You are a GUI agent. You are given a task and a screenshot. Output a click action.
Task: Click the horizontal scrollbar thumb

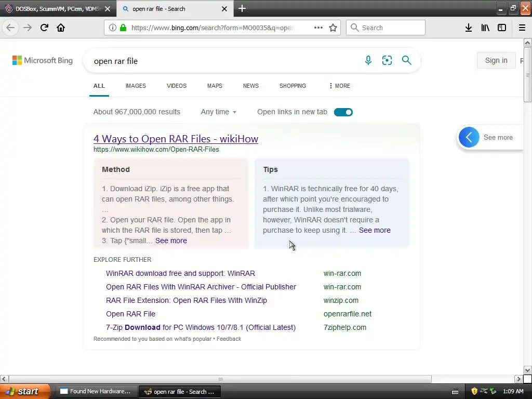[220, 379]
